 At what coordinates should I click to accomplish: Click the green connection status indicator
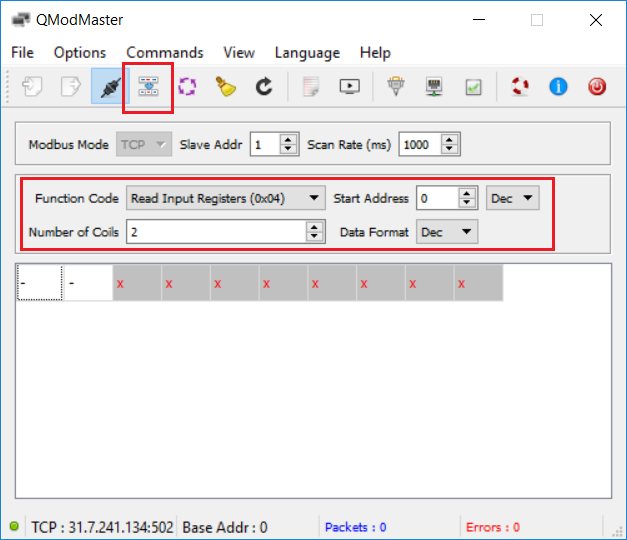[14, 526]
